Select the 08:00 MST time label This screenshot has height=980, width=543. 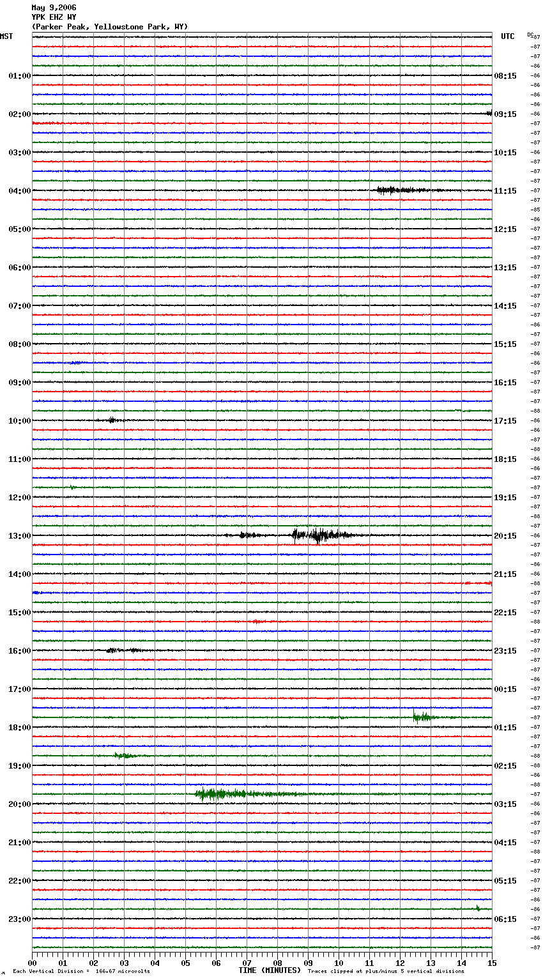click(x=20, y=344)
